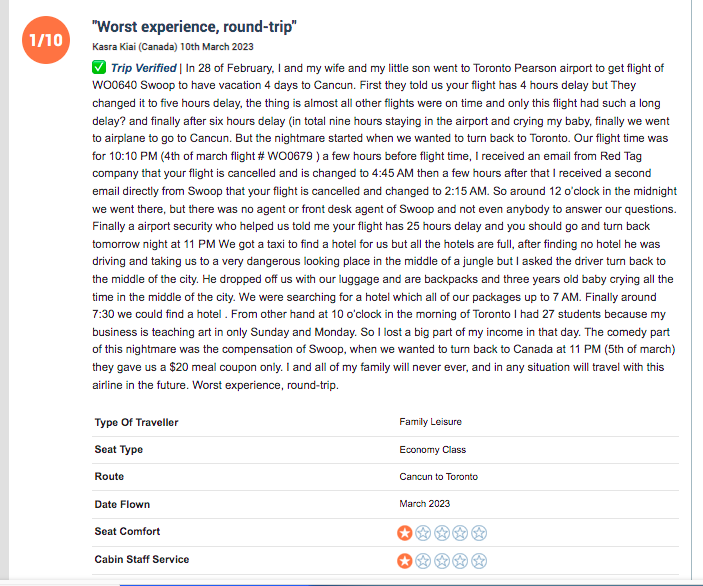Click the March 2023 date flown value
703x586 pixels.
click(425, 504)
